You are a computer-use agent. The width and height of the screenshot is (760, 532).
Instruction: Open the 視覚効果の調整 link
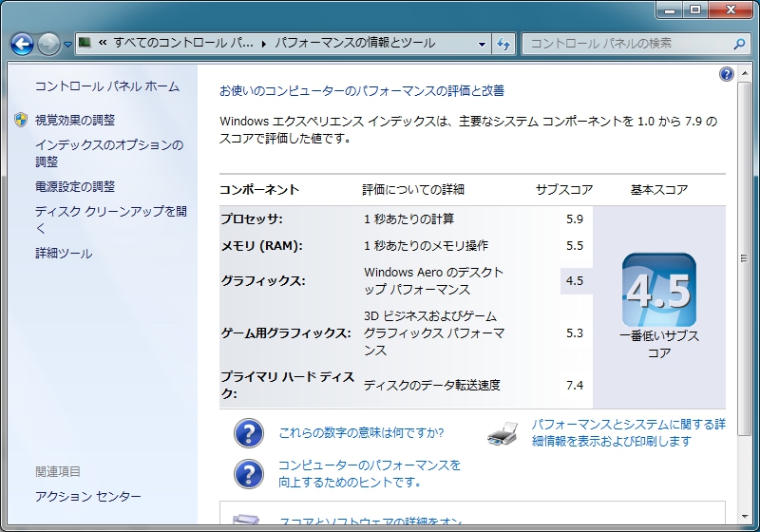click(x=75, y=120)
